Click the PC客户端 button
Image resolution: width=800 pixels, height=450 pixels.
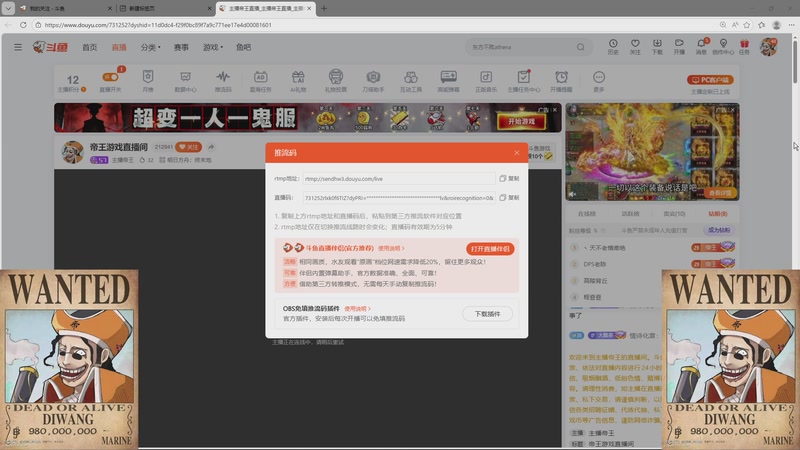pyautogui.click(x=710, y=80)
